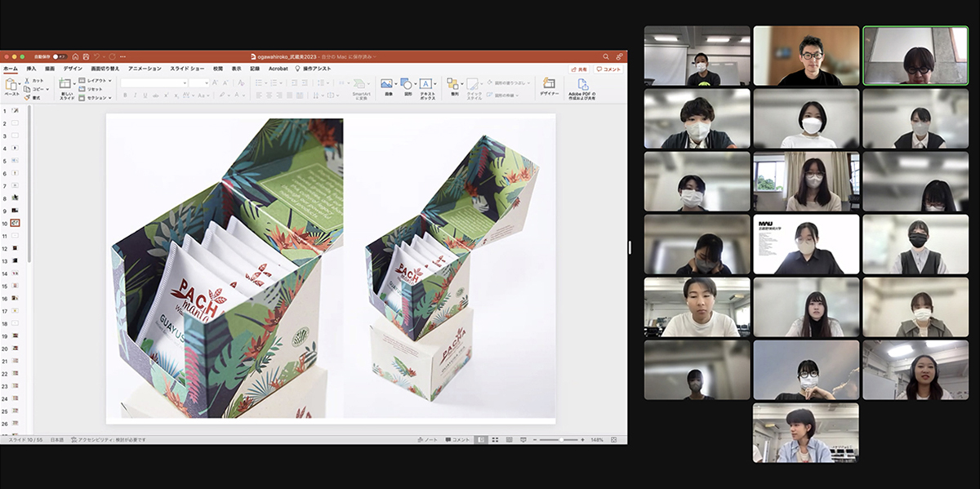980x489 pixels.
Task: Click the 日本語 language indicator
Action: coord(58,440)
